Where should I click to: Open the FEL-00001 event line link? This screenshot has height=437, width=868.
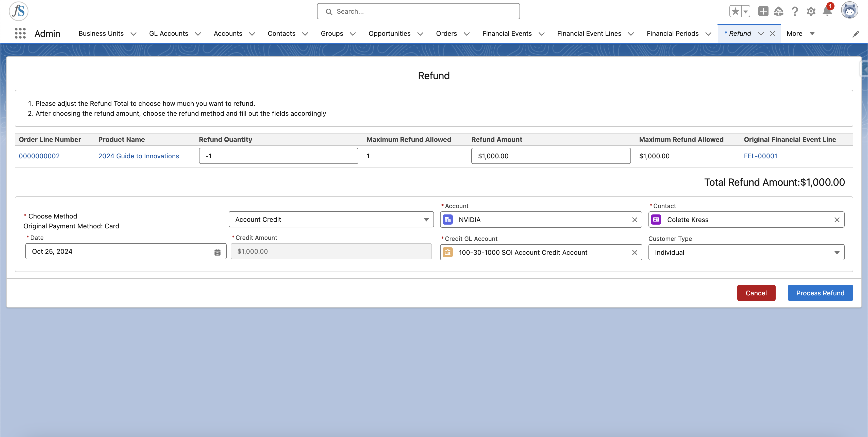(760, 156)
